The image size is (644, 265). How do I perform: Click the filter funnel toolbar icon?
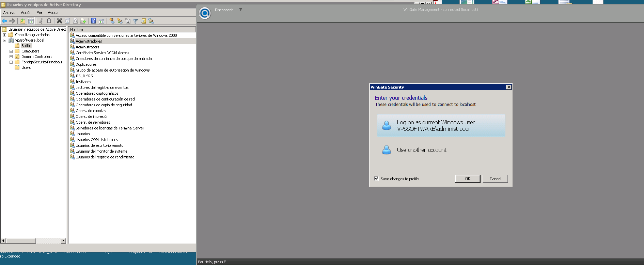tap(136, 21)
